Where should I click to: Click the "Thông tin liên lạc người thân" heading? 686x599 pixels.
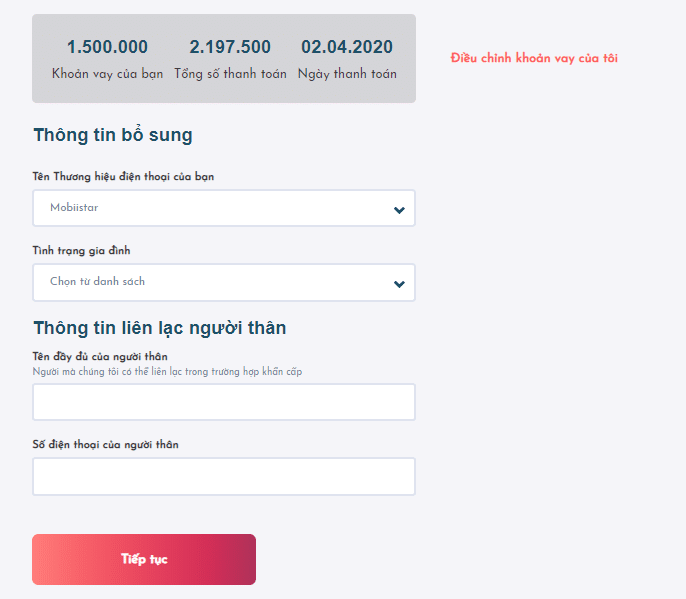pos(160,327)
